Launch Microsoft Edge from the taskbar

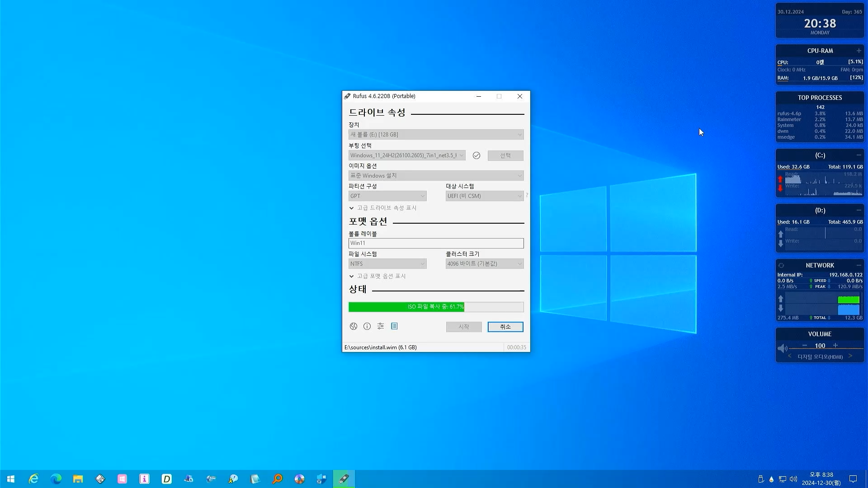[x=56, y=479]
